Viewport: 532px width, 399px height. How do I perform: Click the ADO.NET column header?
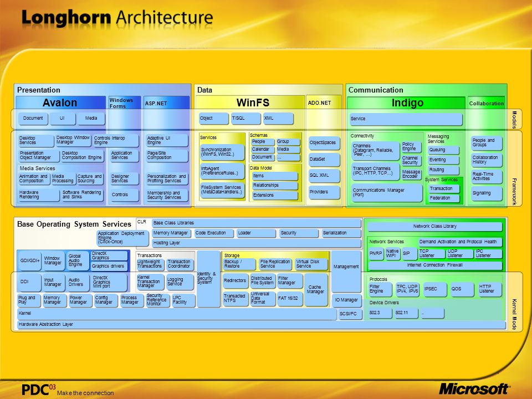click(x=324, y=103)
